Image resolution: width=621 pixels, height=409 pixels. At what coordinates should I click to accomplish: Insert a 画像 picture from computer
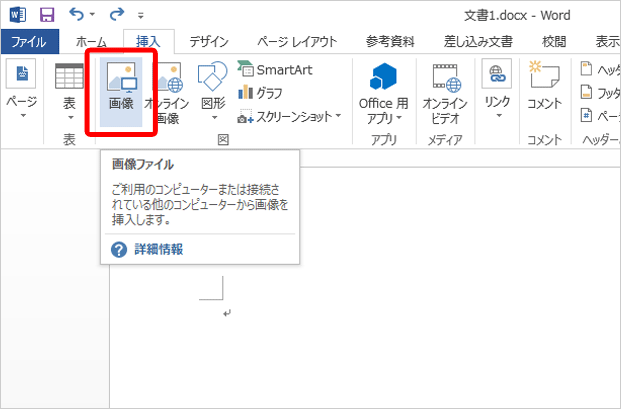click(121, 91)
